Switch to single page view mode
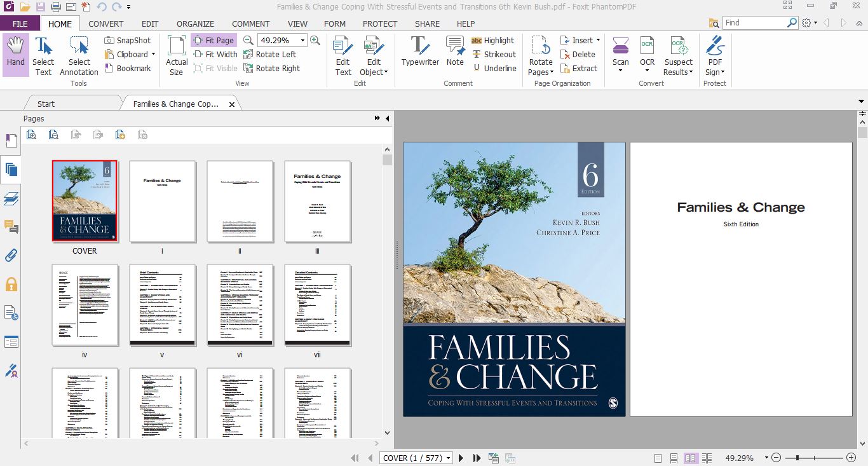 [x=658, y=458]
